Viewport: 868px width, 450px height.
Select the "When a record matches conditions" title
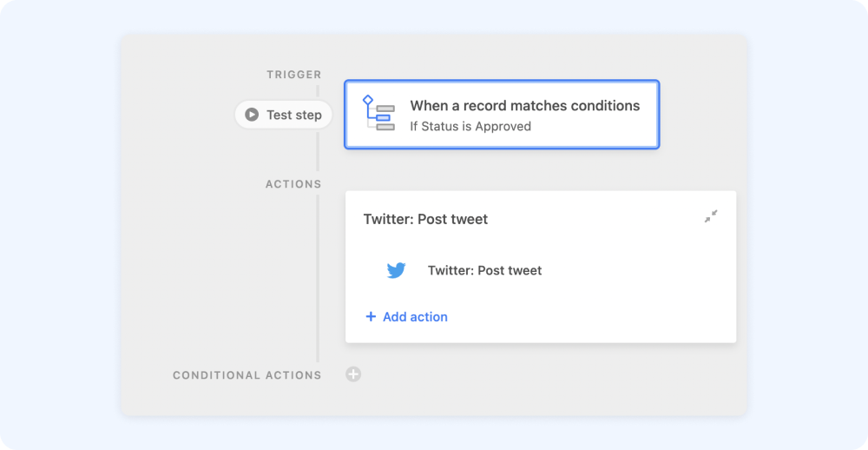(x=524, y=106)
